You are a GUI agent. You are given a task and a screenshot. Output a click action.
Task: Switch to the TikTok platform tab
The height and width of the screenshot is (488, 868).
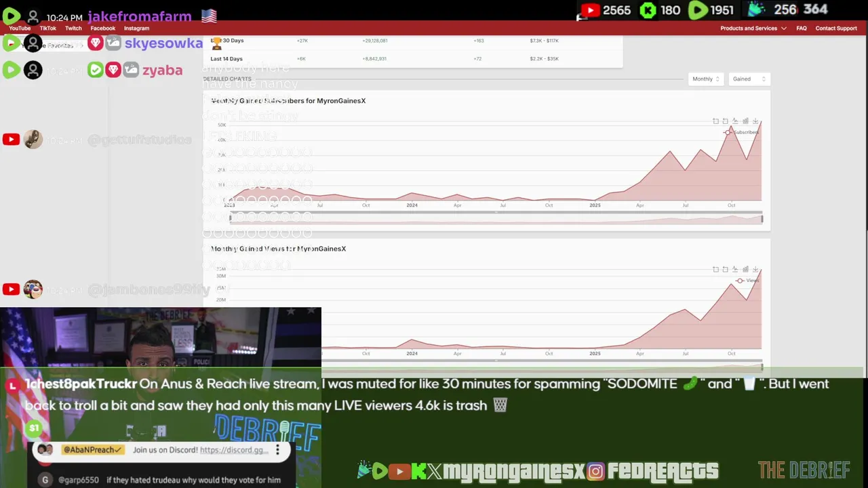(x=47, y=28)
